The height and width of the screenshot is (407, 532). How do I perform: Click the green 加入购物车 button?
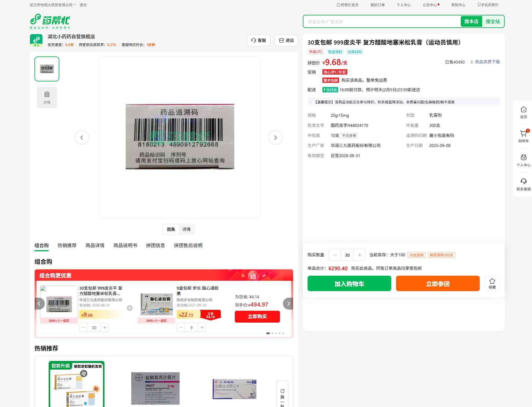point(349,283)
